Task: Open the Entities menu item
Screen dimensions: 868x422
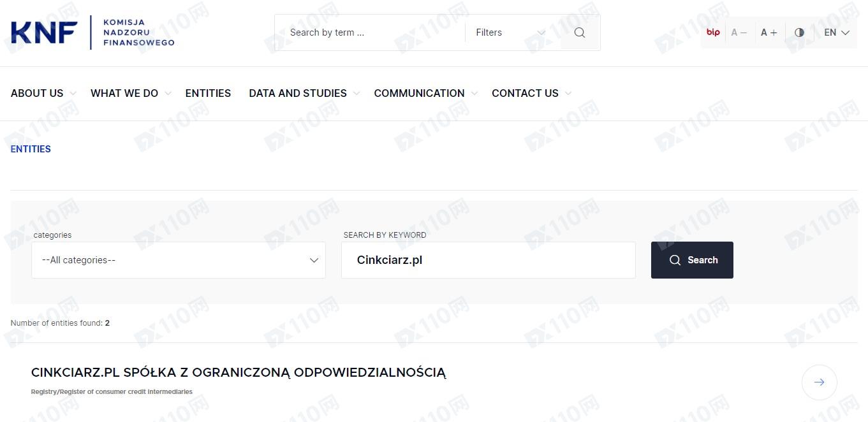Action: coord(208,93)
